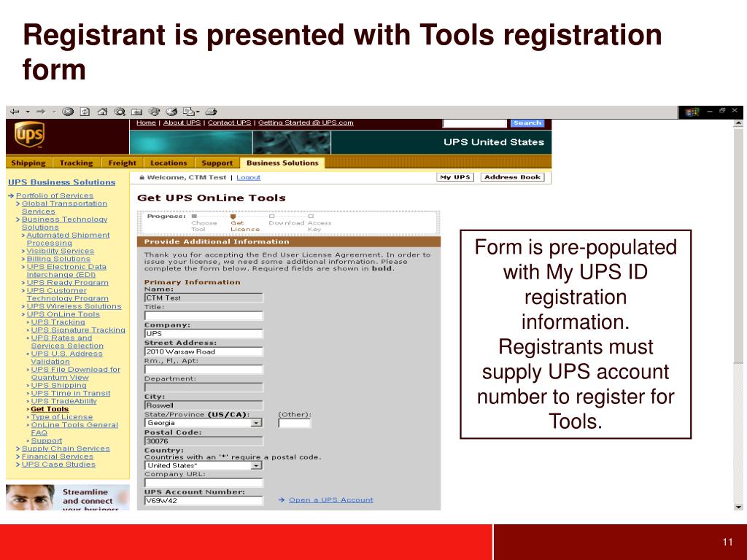Click the site search input field
Screen dimensions: 747x560
click(x=474, y=123)
